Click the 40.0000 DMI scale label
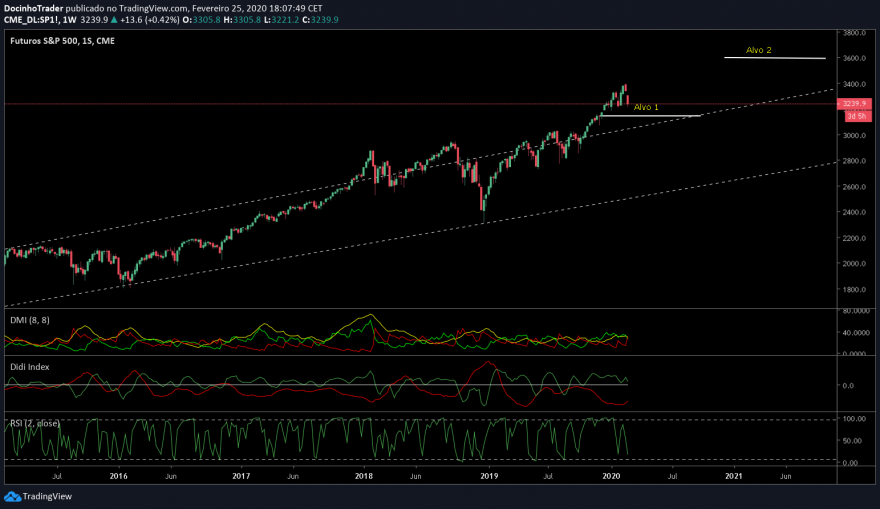Screen dimensions: 880x509 coord(856,333)
